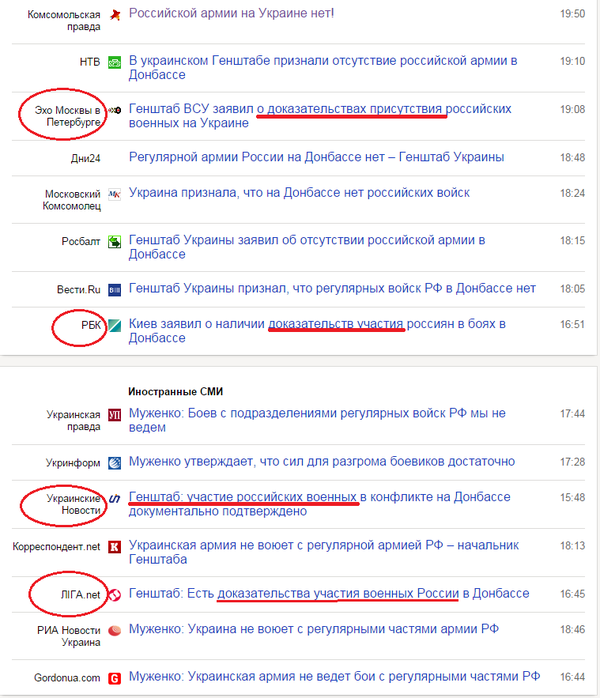Click the Эхо Москвы source icon
Screen dimensions: 600x698
tap(114, 110)
